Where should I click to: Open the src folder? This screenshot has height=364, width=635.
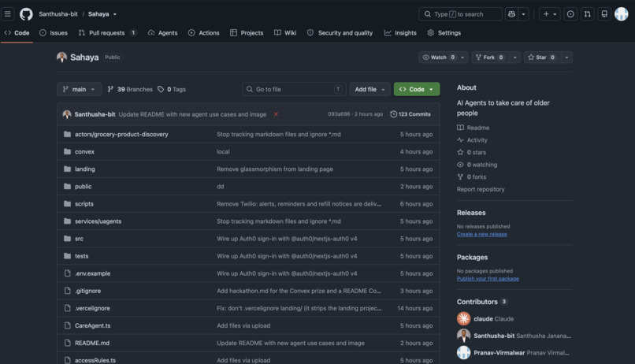[x=79, y=239]
